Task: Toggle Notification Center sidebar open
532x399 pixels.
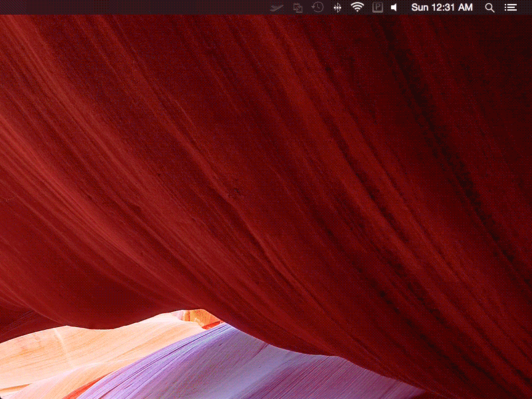Action: (x=511, y=7)
